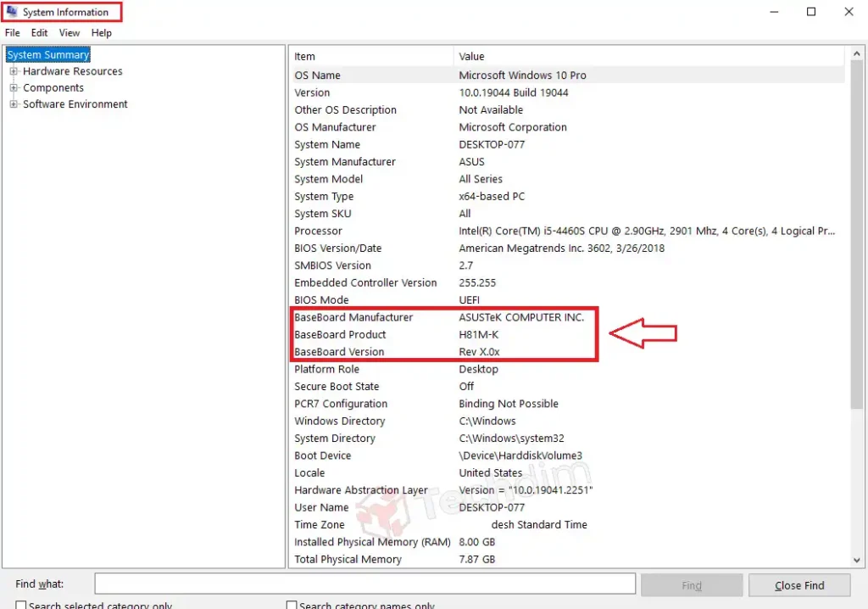
Task: Enable "Search category names only"
Action: [x=292, y=605]
